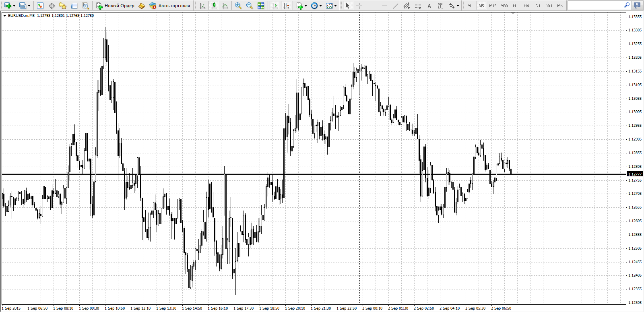
Task: Switch to the M1 timeframe
Action: [470, 6]
